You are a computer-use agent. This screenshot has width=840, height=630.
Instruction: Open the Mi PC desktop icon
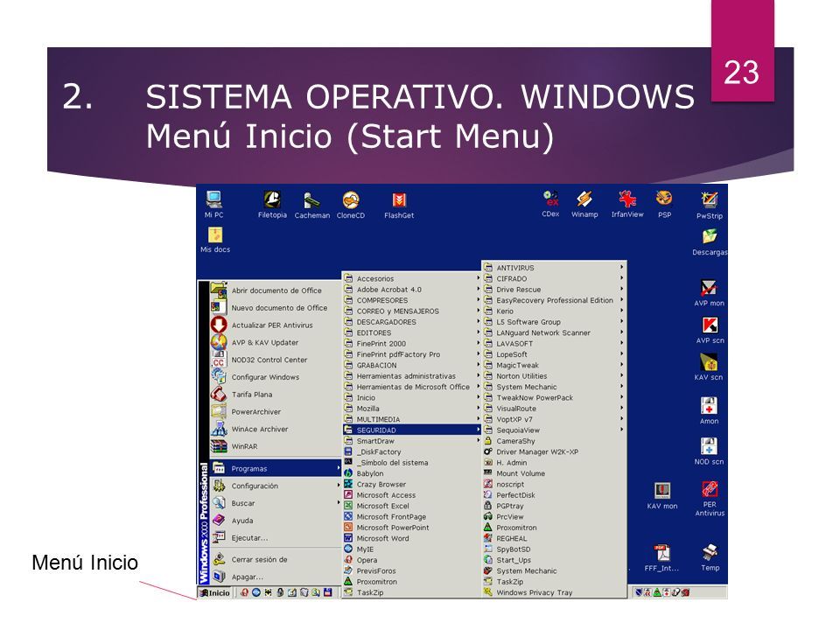pyautogui.click(x=213, y=205)
